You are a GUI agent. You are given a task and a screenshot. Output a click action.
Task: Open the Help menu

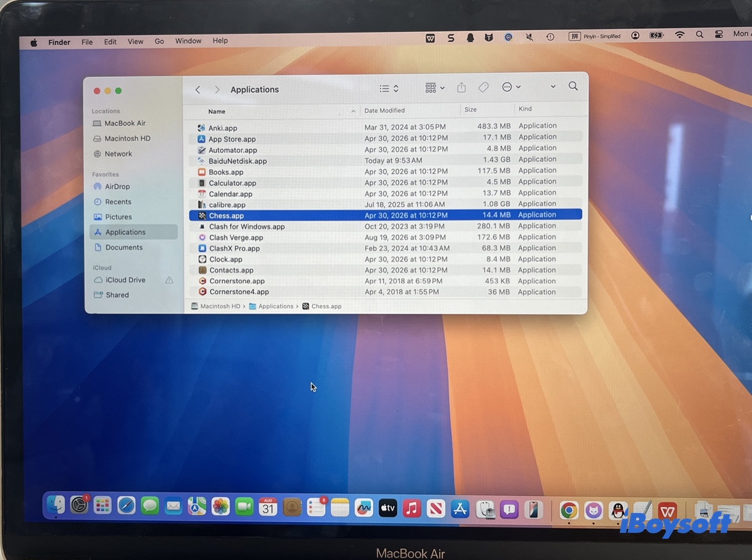[x=220, y=41]
